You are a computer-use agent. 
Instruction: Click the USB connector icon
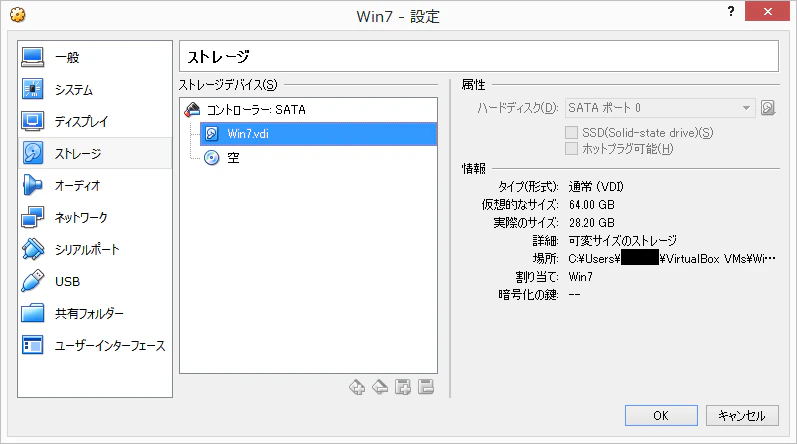[33, 281]
